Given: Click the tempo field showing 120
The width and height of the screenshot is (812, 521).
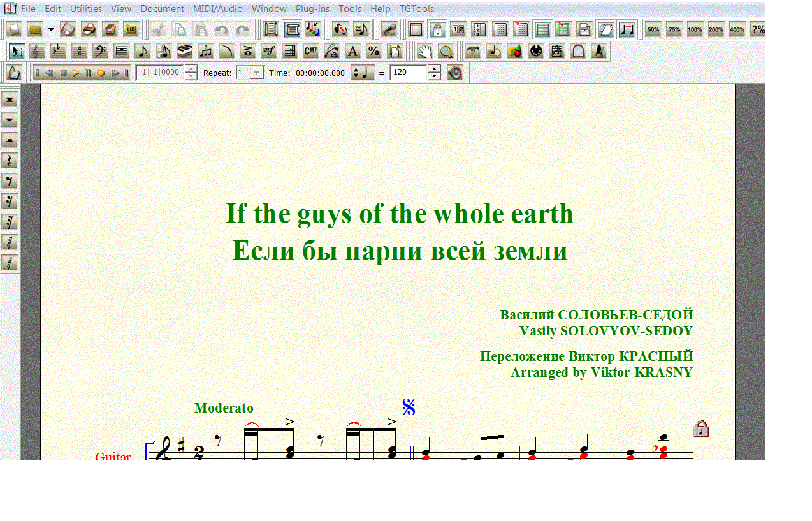Looking at the screenshot, I should click(408, 73).
